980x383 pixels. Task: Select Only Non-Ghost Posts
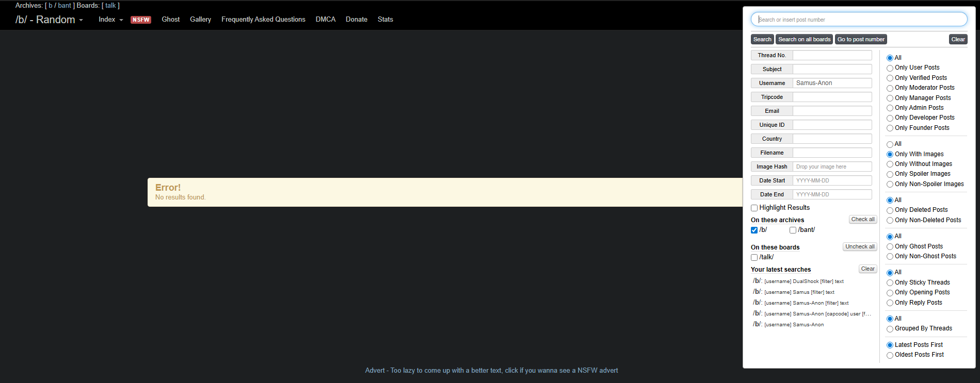[x=890, y=257]
